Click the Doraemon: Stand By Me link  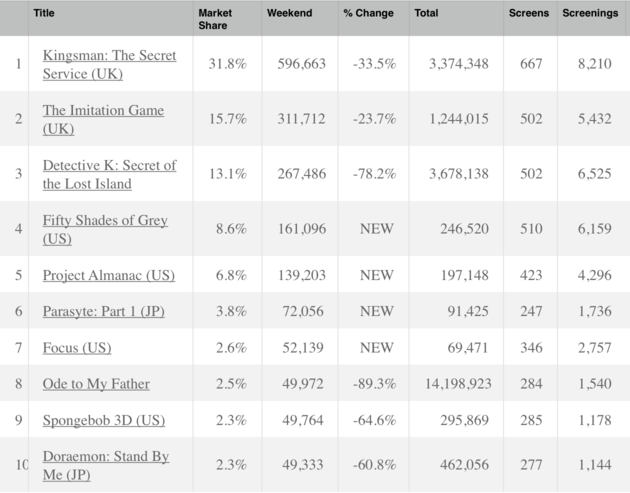coord(105,457)
